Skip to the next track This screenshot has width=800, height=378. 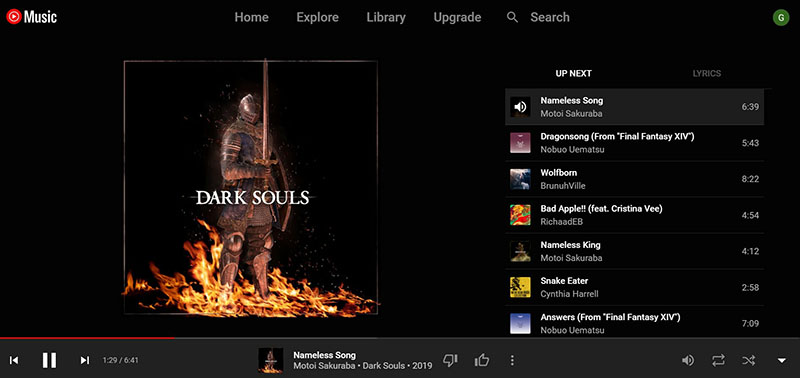pyautogui.click(x=85, y=360)
